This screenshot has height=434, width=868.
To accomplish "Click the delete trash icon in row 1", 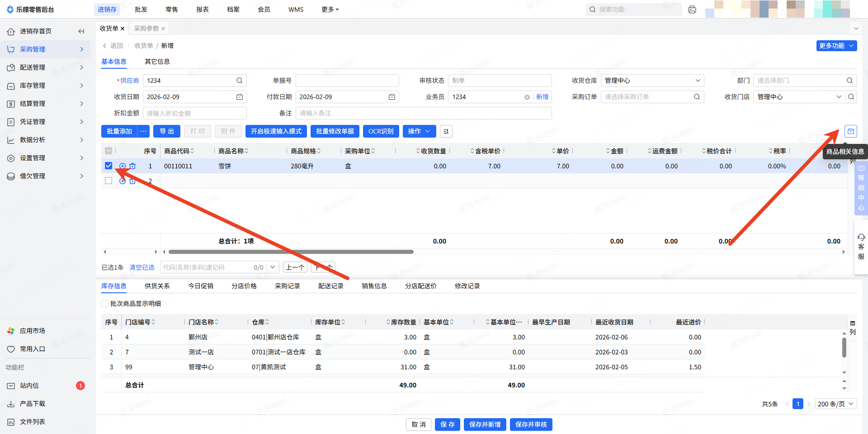I will (132, 166).
